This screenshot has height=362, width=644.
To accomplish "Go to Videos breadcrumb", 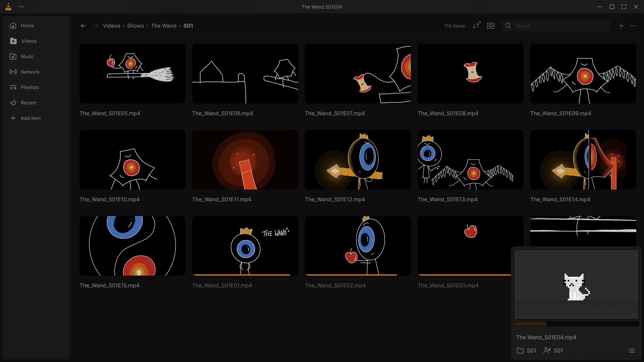I will pos(111,26).
